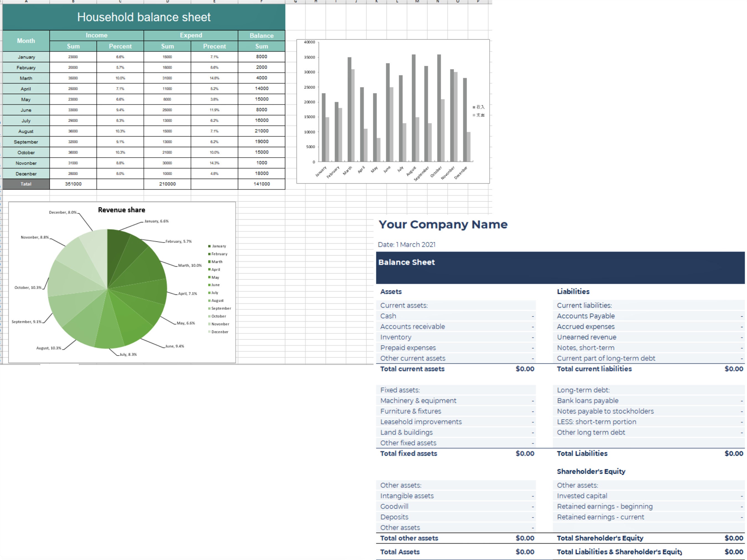Click the 'Balance Sheet' dark header bar
Screen dimensions: 747x560
(407, 262)
